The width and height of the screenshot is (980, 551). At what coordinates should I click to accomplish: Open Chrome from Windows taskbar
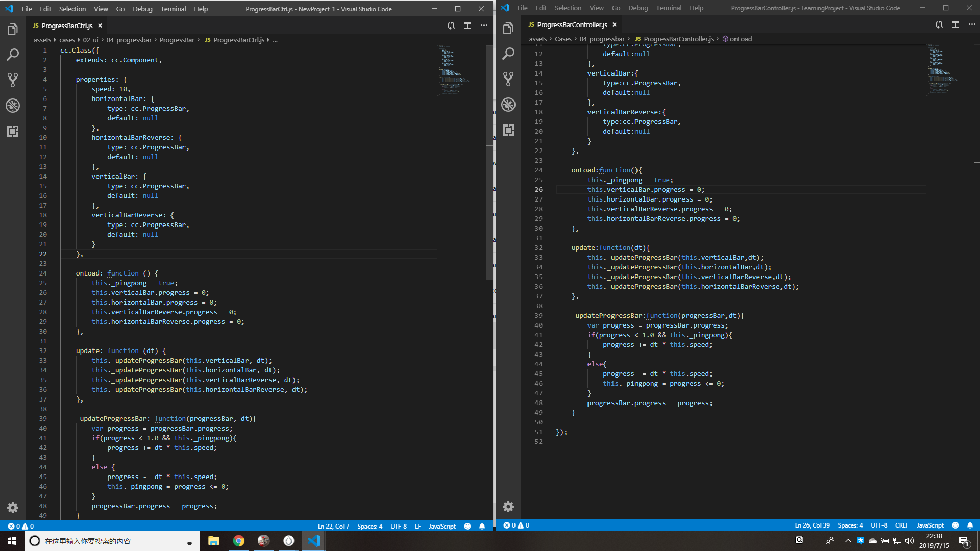coord(238,541)
